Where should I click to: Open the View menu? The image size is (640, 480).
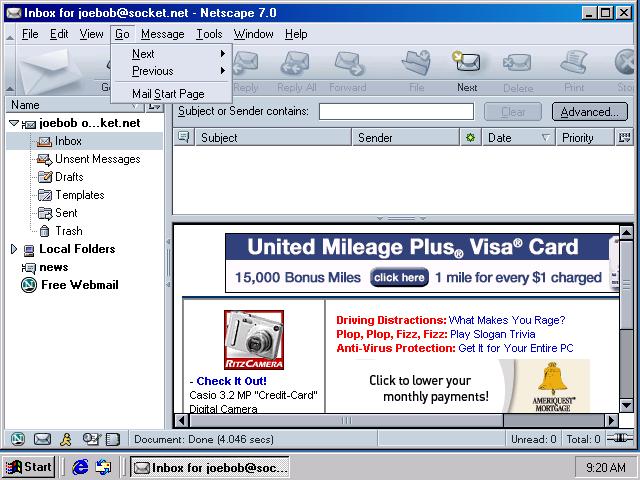(91, 34)
